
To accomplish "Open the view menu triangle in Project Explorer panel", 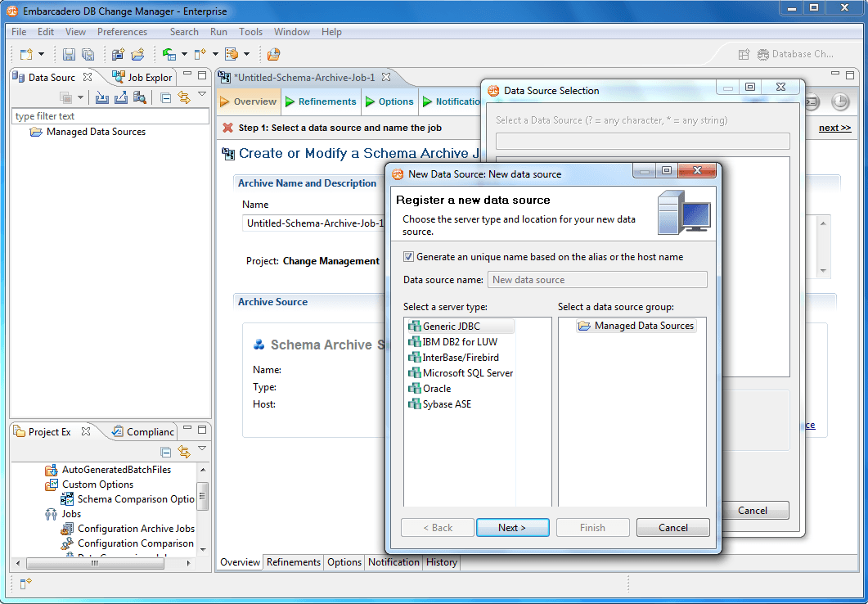I will coord(202,449).
